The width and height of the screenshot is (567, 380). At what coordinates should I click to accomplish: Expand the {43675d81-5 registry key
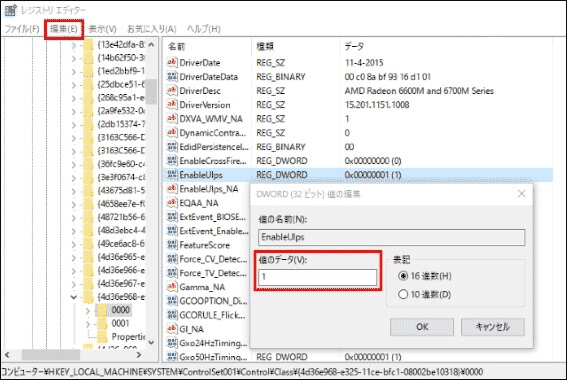pyautogui.click(x=74, y=191)
